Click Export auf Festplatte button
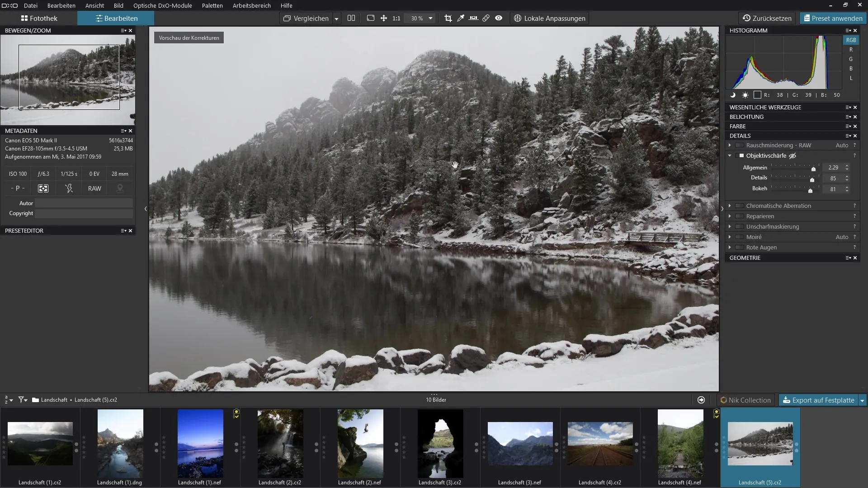Image resolution: width=868 pixels, height=488 pixels. click(818, 400)
